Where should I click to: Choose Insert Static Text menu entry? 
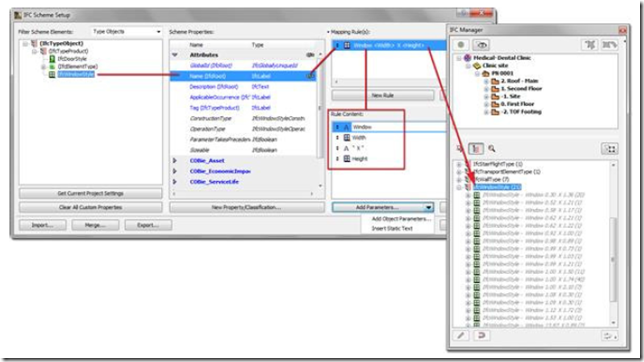tap(392, 228)
